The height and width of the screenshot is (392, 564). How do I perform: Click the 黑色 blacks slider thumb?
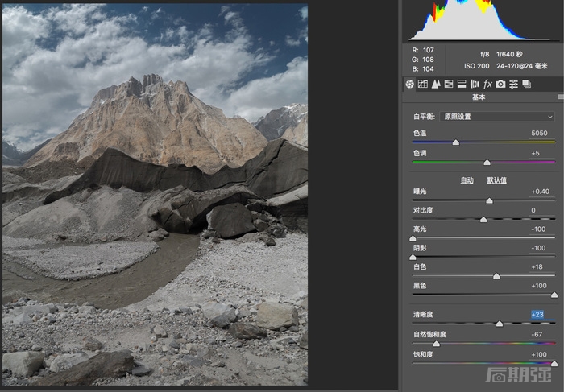click(x=554, y=295)
